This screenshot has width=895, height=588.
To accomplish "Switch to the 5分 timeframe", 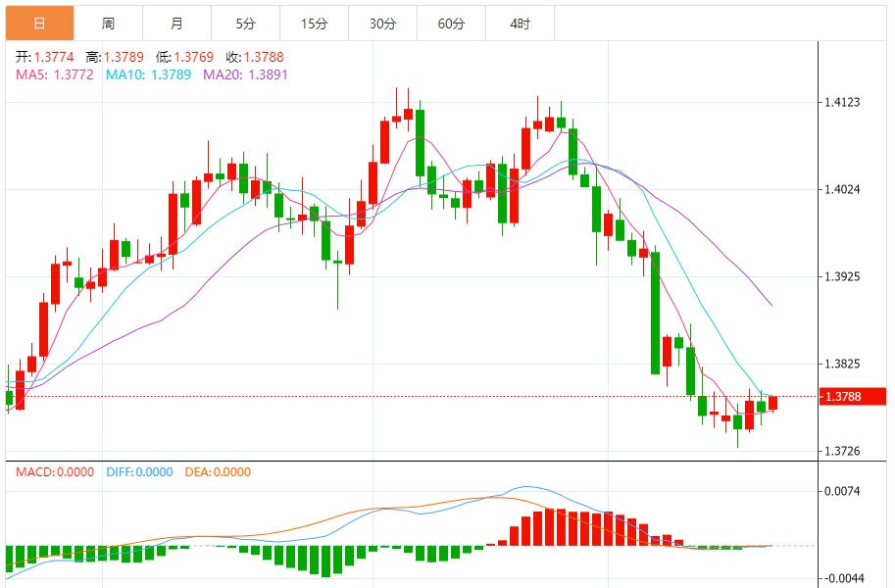I will tap(245, 24).
